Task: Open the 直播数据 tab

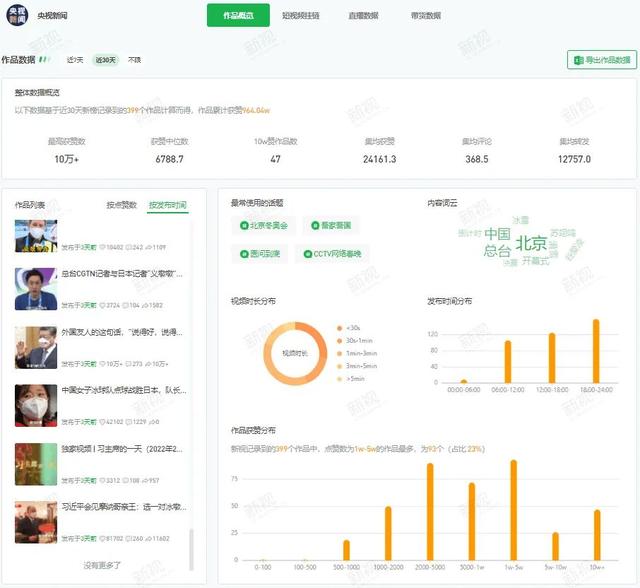Action: pos(363,15)
